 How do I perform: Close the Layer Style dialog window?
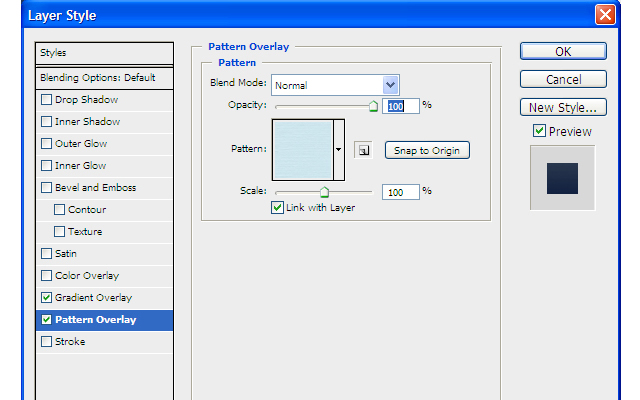coord(604,14)
